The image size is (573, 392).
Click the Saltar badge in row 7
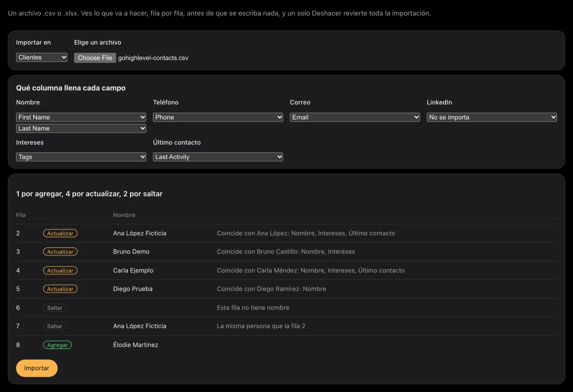pyautogui.click(x=55, y=326)
